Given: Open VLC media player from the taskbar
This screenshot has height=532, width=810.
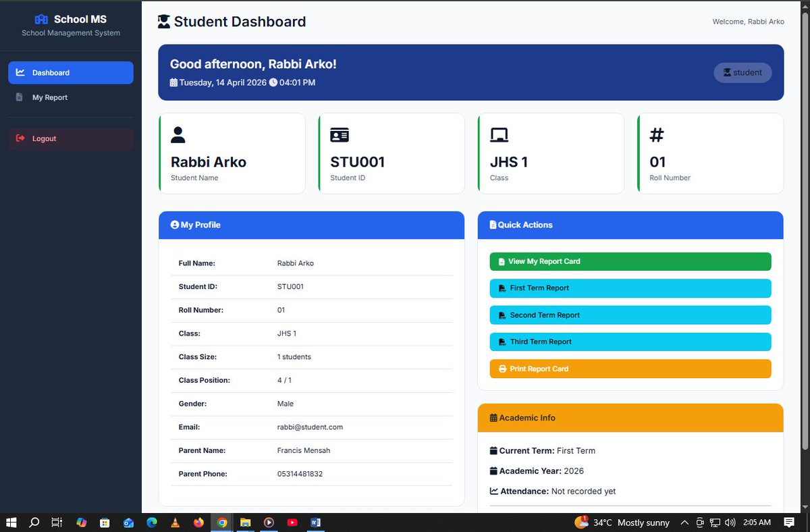Looking at the screenshot, I should pos(175,523).
